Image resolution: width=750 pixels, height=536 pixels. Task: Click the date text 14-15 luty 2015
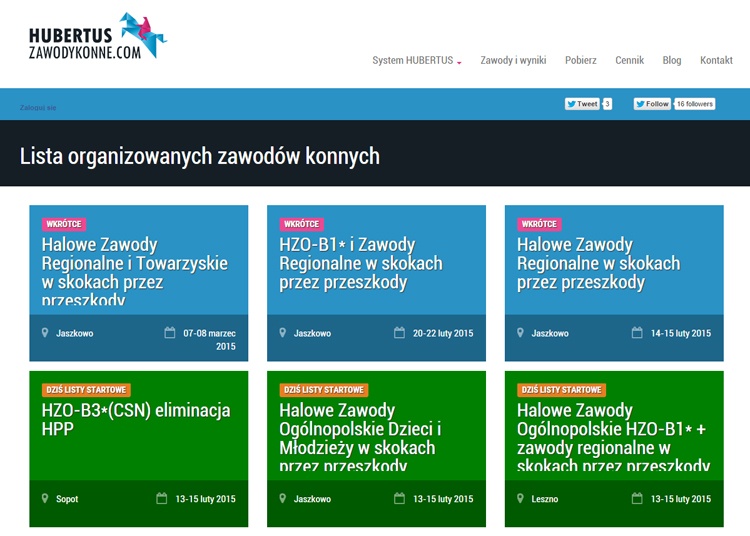pyautogui.click(x=681, y=333)
